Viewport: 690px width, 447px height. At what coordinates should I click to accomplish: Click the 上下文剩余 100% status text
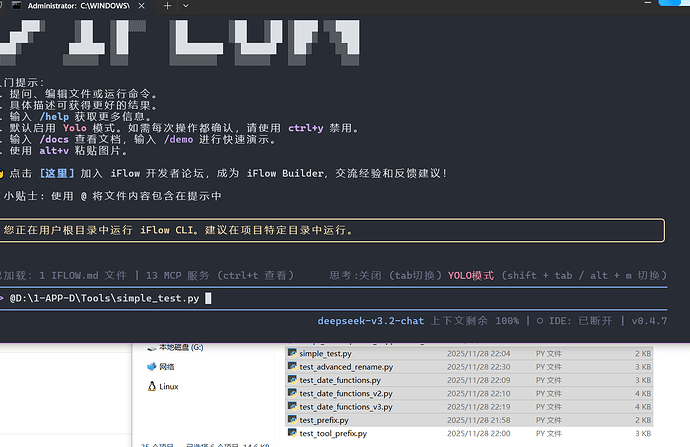tap(474, 321)
